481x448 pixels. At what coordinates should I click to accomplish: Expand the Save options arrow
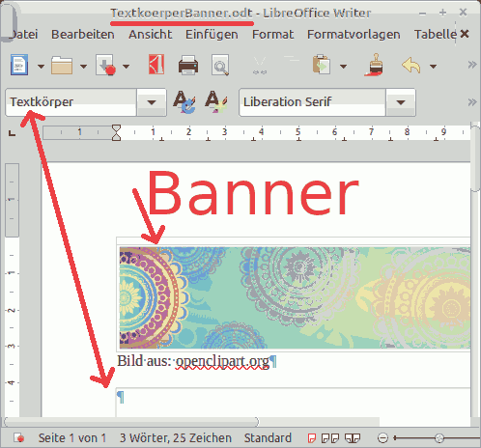[127, 67]
